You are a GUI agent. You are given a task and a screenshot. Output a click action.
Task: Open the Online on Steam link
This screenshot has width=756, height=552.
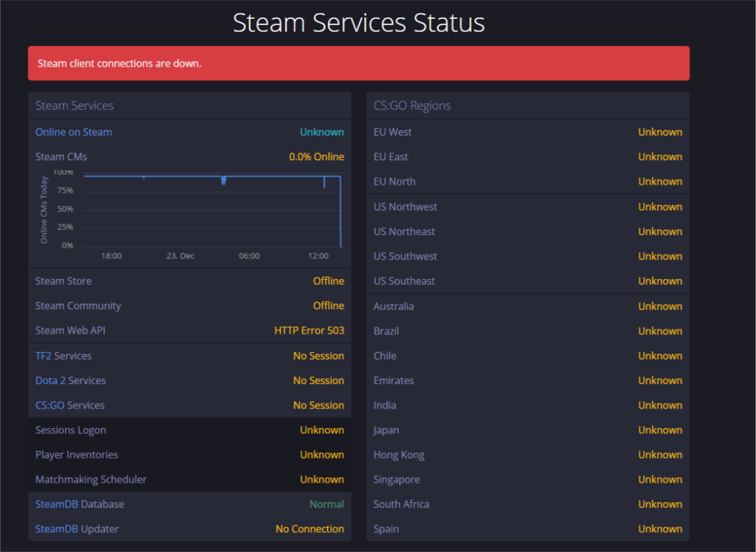coord(74,132)
